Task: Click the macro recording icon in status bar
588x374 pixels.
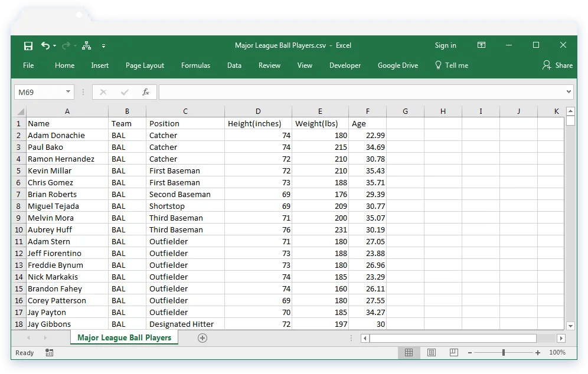Action: tap(50, 353)
